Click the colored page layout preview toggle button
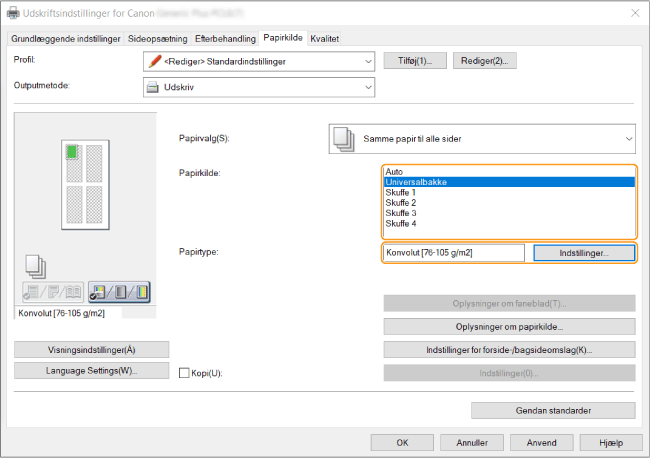The height and width of the screenshot is (458, 650). pyautogui.click(x=119, y=292)
